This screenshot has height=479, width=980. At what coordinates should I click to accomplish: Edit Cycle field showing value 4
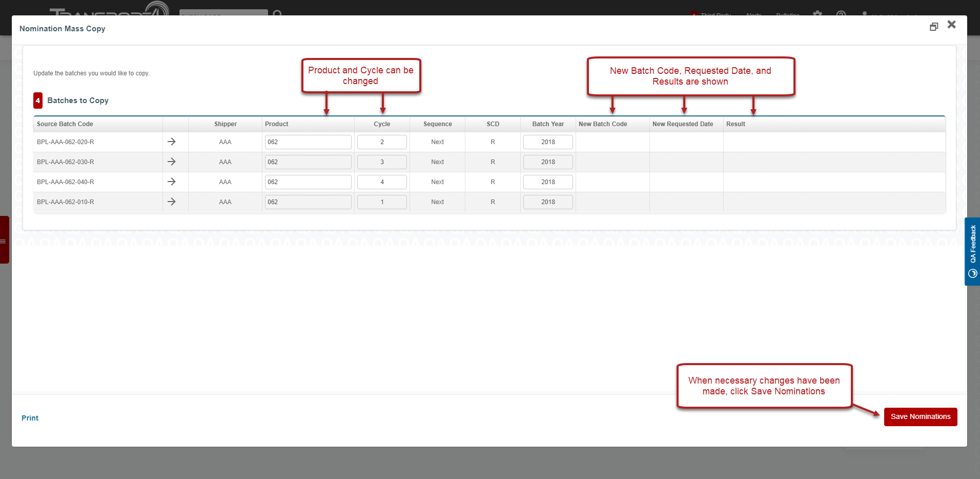382,182
